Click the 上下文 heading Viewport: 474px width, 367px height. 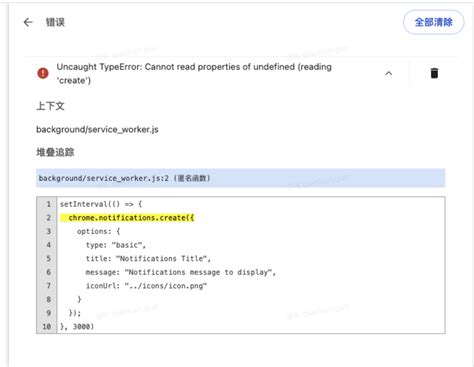[x=50, y=106]
